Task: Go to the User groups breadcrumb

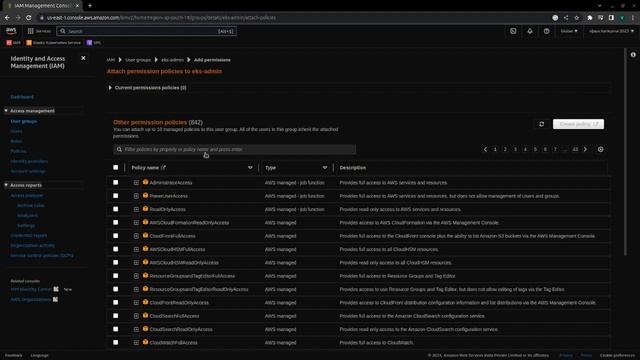Action: (138, 60)
